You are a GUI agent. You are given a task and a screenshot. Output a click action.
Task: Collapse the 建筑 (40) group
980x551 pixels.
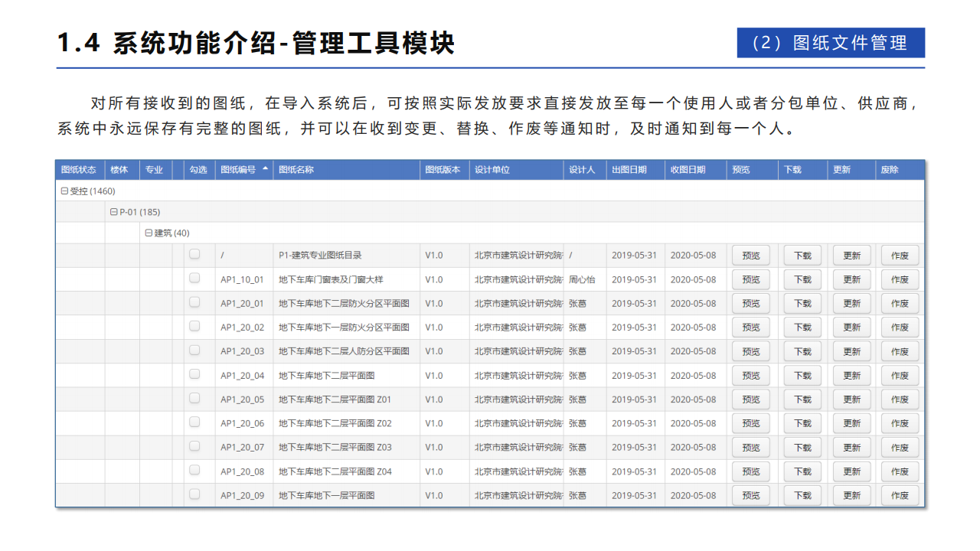[149, 233]
